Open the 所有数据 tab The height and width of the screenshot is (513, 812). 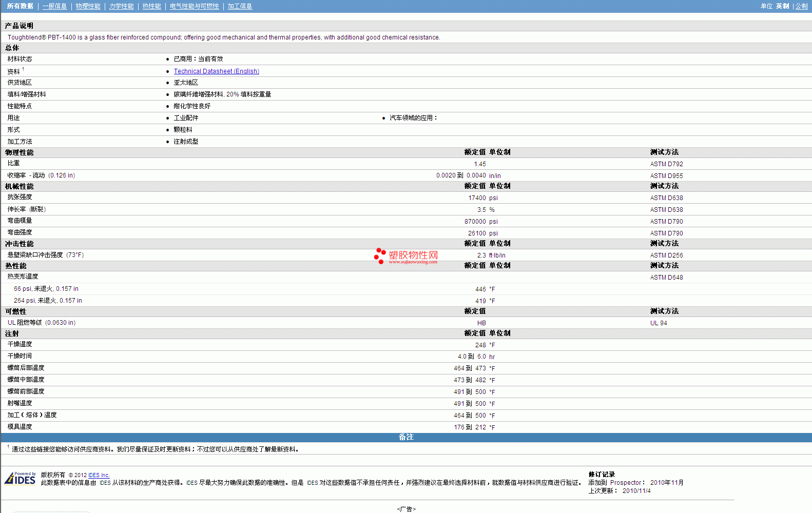tap(20, 6)
